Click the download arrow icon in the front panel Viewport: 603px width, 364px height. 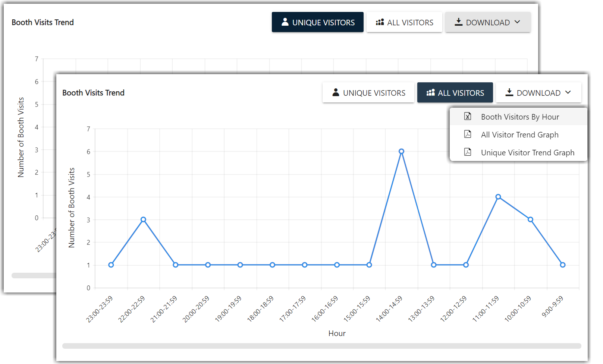click(x=509, y=92)
